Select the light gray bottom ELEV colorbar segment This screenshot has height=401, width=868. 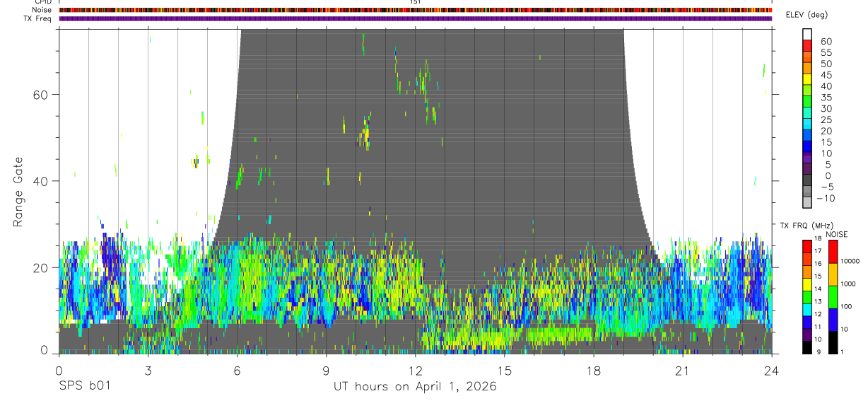tap(808, 202)
